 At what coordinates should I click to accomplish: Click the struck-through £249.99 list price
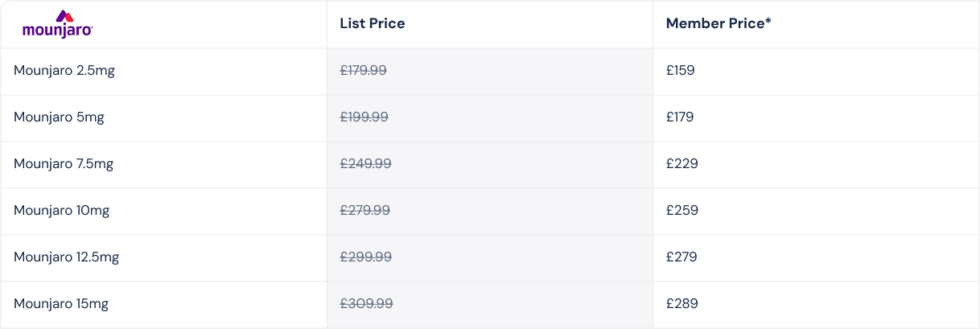coord(366,164)
